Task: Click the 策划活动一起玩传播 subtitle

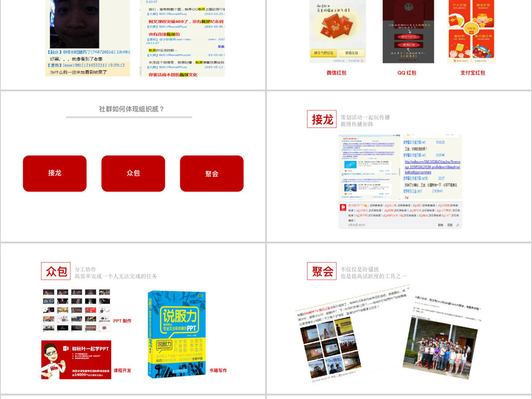Action: (365, 117)
